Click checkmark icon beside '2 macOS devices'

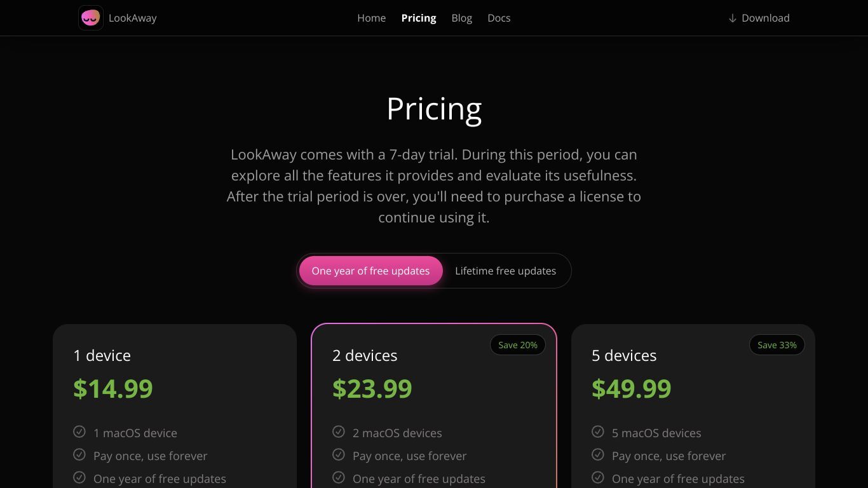[x=339, y=432]
